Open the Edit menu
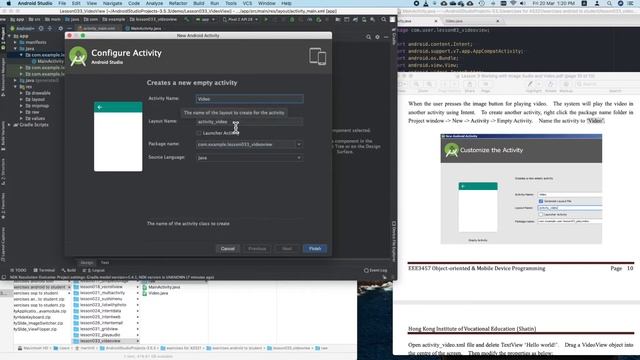The image size is (640, 360). (x=76, y=3)
